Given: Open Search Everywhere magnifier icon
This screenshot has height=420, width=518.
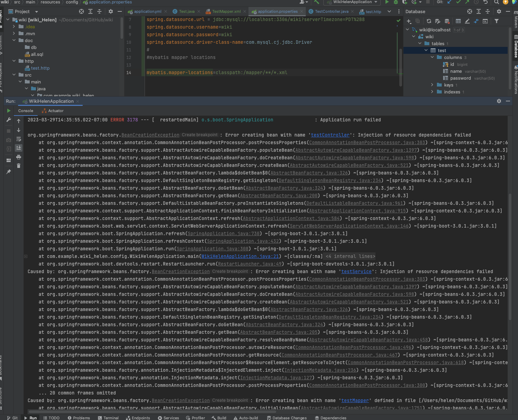Looking at the screenshot, I should coord(496,2).
